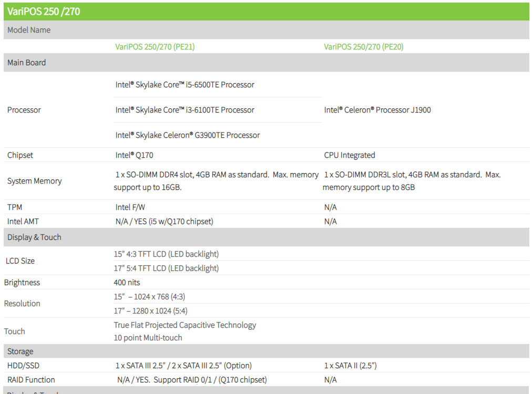532x394 pixels.
Task: Select the Storage section heading
Action: click(x=21, y=351)
